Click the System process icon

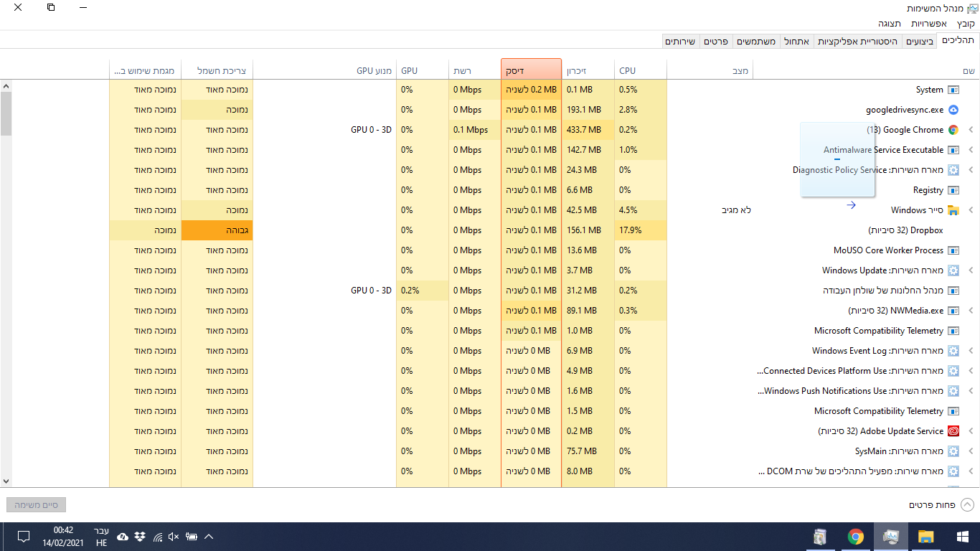pos(953,90)
